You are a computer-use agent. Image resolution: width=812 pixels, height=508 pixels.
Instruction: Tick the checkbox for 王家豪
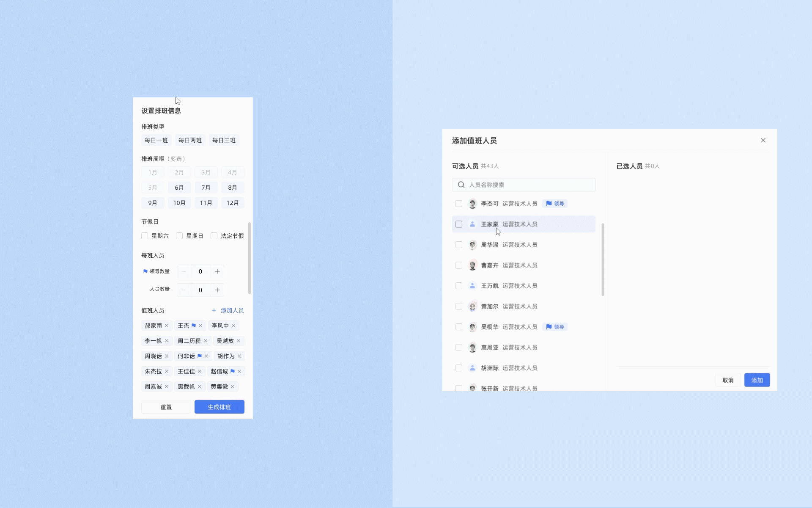tap(458, 224)
